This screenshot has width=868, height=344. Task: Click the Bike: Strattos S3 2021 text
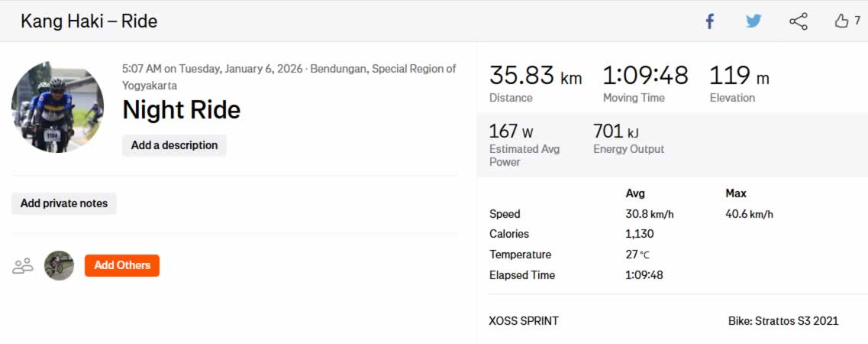[x=783, y=321]
